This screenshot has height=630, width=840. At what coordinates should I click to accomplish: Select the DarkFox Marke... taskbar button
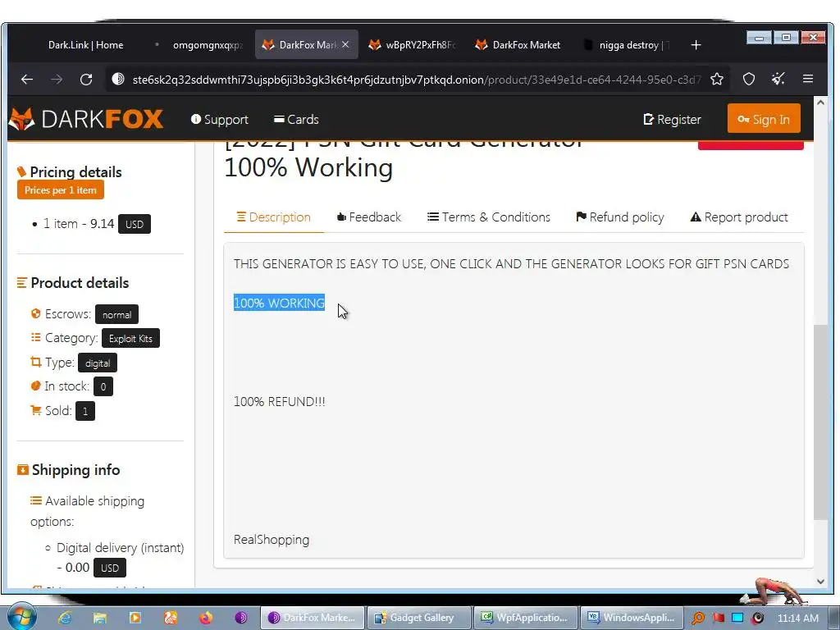[x=313, y=618]
